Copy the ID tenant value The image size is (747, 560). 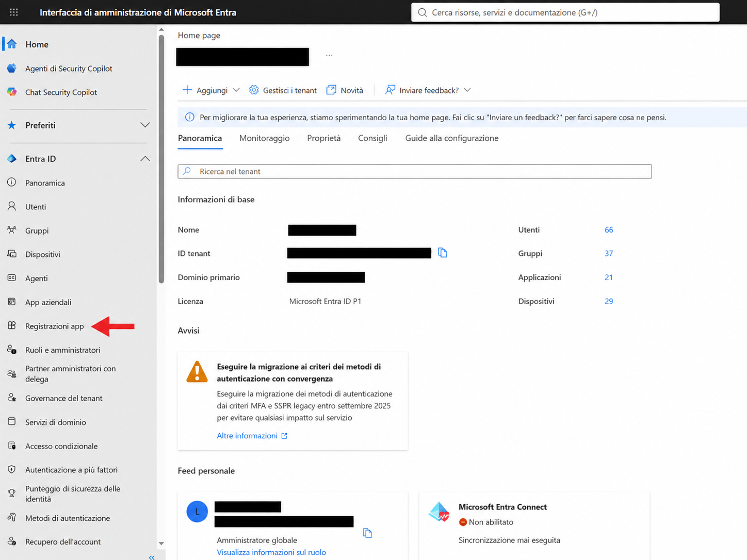click(x=443, y=253)
